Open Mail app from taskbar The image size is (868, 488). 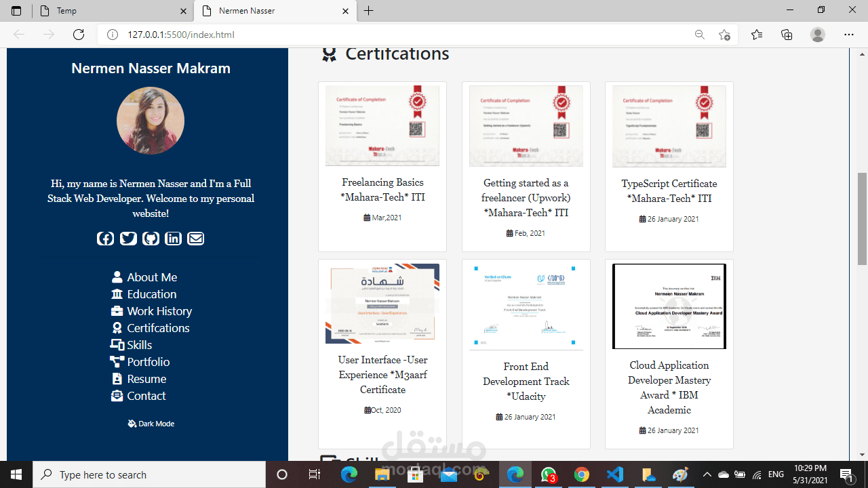click(448, 474)
